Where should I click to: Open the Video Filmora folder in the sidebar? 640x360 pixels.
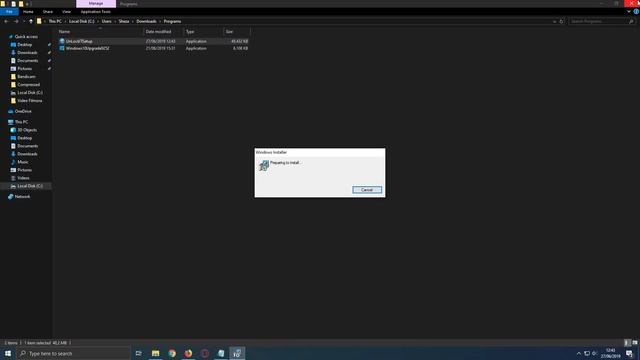29,100
